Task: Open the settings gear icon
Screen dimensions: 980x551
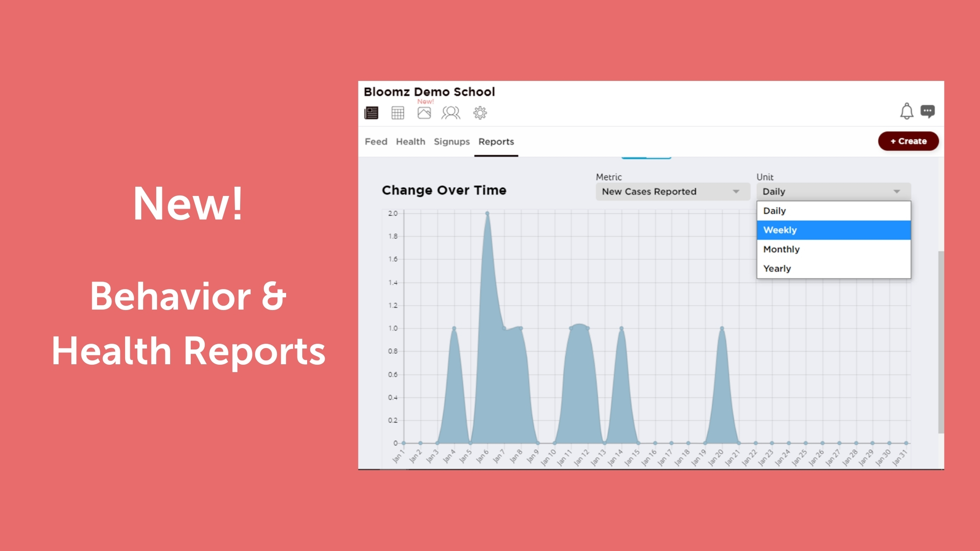Action: (481, 112)
